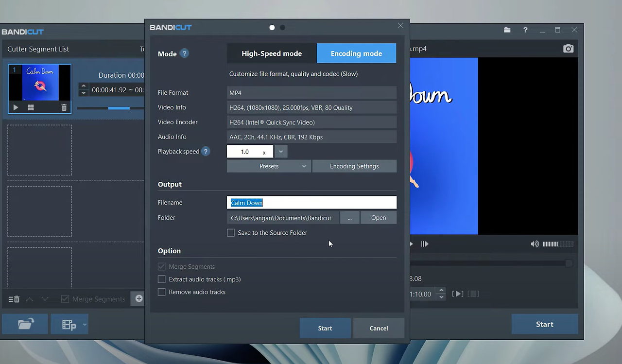Toggle the Merge Segments option in dialog
The image size is (622, 364).
click(x=162, y=267)
